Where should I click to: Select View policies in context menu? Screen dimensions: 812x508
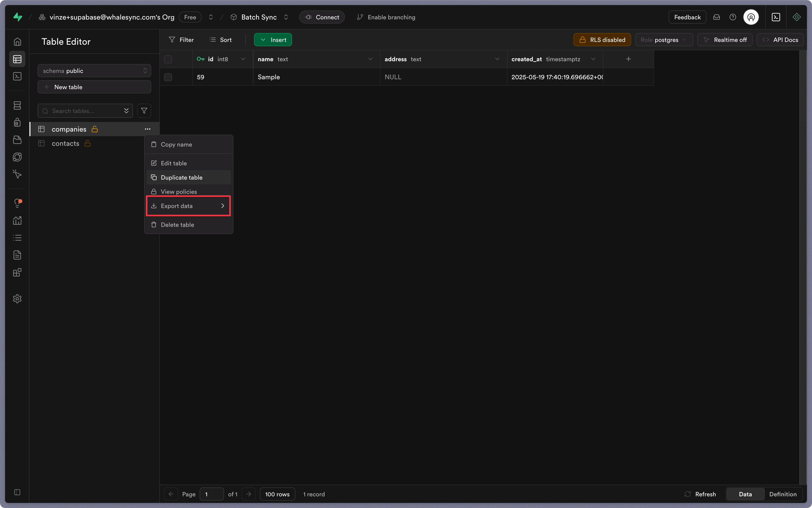(189, 192)
